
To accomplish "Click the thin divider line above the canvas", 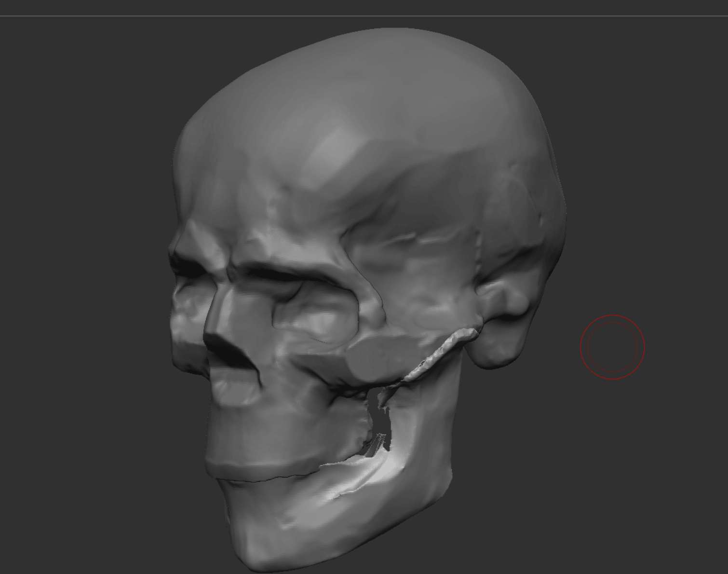I will point(364,16).
